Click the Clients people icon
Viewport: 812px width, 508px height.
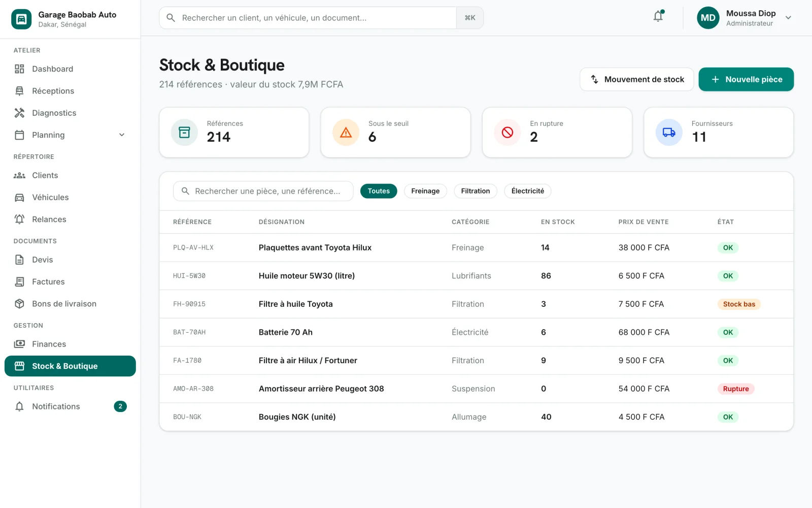(19, 175)
